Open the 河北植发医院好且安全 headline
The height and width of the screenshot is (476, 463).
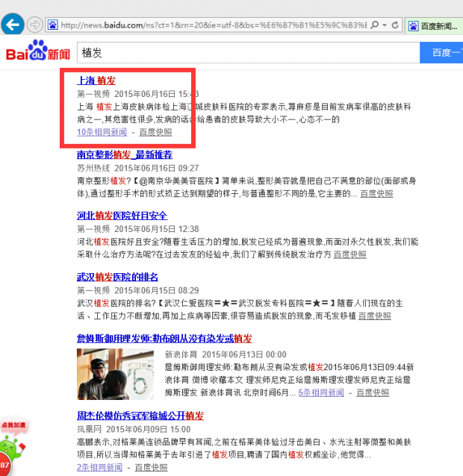122,216
